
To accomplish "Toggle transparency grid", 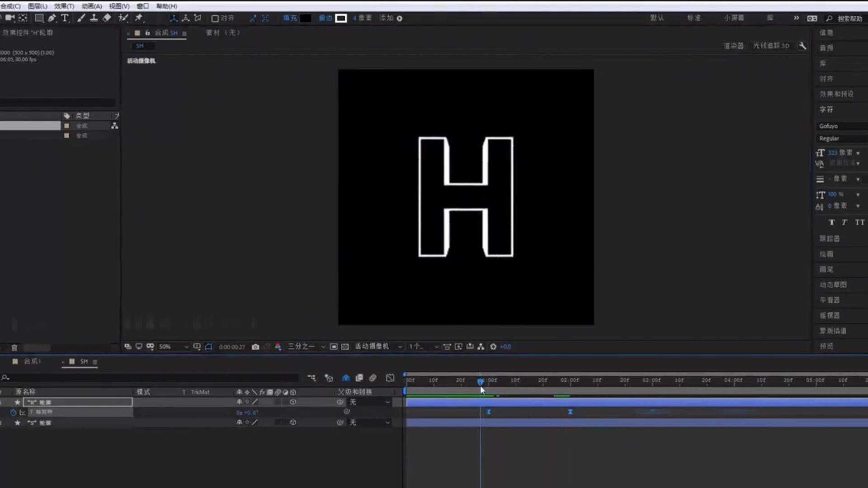I will 345,347.
